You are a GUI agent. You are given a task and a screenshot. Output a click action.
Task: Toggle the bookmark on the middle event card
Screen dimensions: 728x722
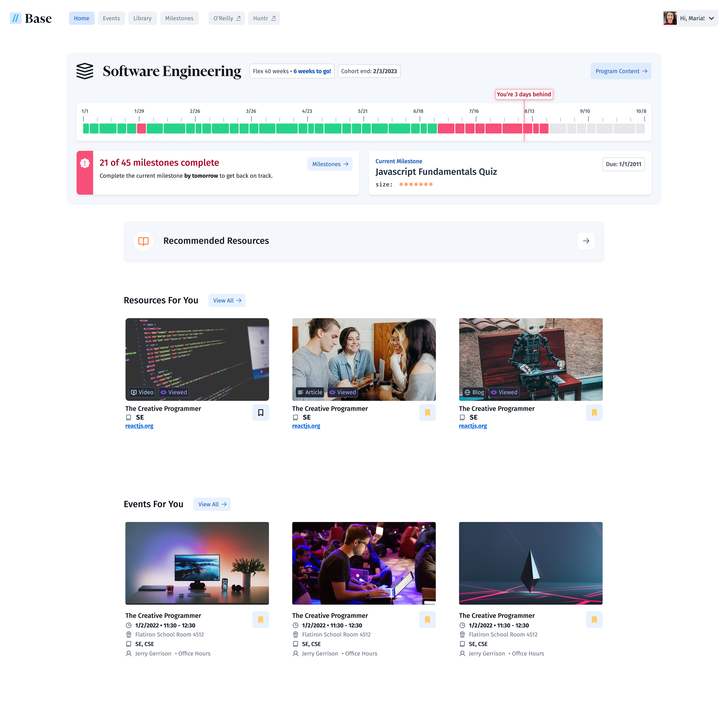[427, 619]
